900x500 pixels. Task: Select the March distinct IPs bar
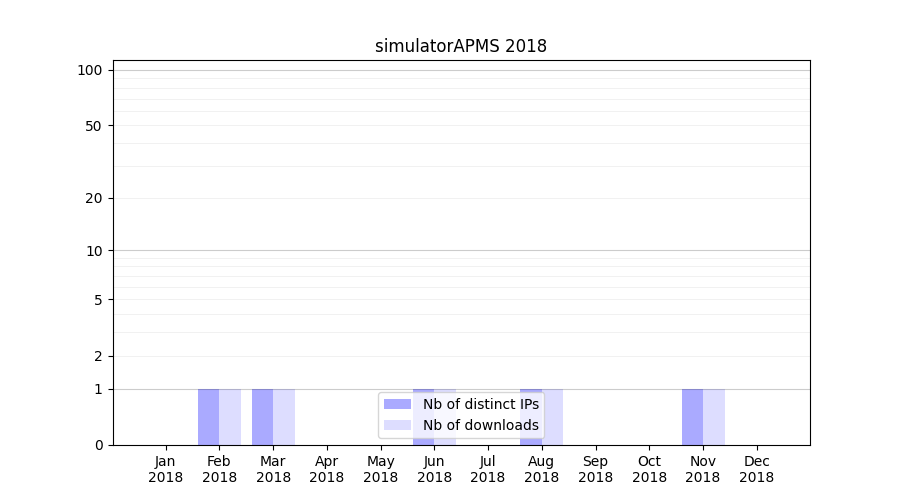[x=262, y=417]
